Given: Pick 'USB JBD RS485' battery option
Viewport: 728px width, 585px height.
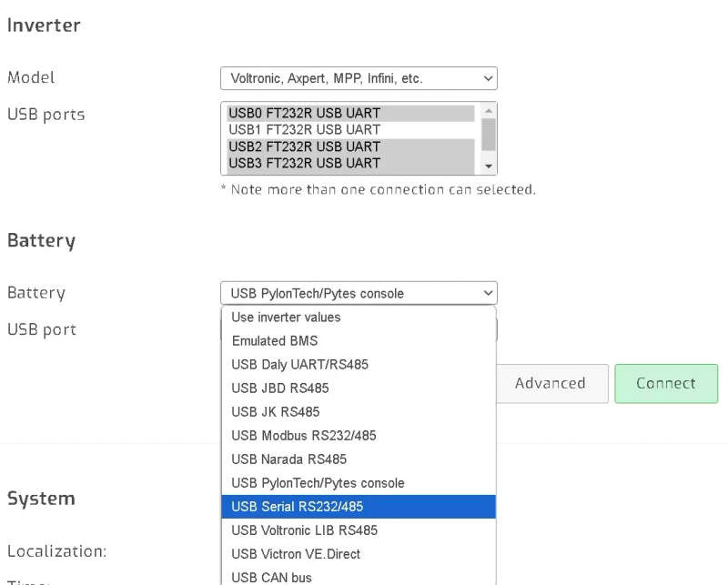Looking at the screenshot, I should [x=359, y=388].
